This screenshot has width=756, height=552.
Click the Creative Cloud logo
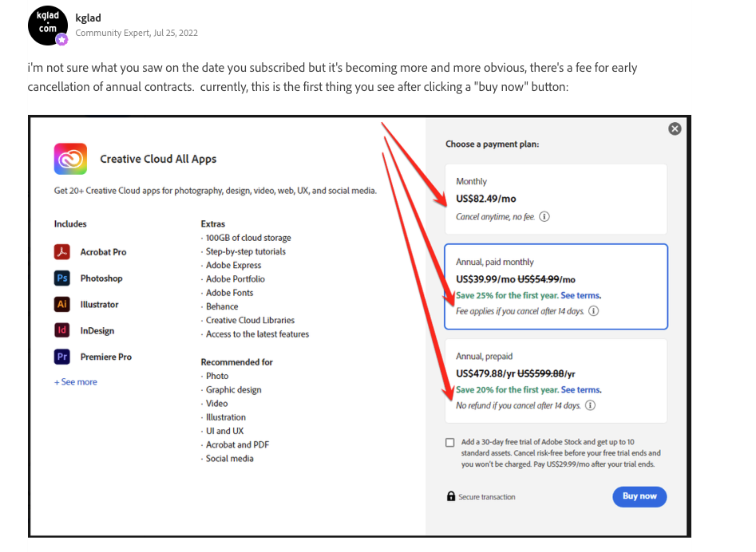click(70, 158)
